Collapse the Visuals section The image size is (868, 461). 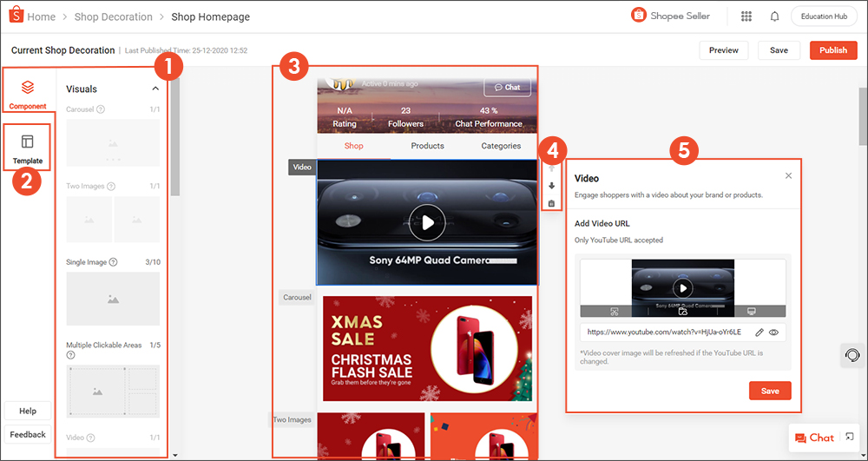[155, 89]
